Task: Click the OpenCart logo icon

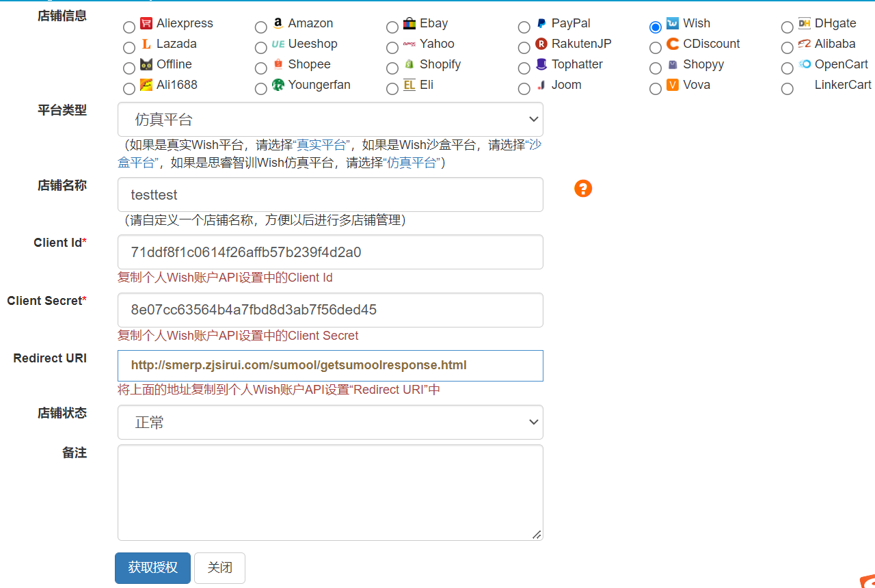Action: (x=805, y=64)
